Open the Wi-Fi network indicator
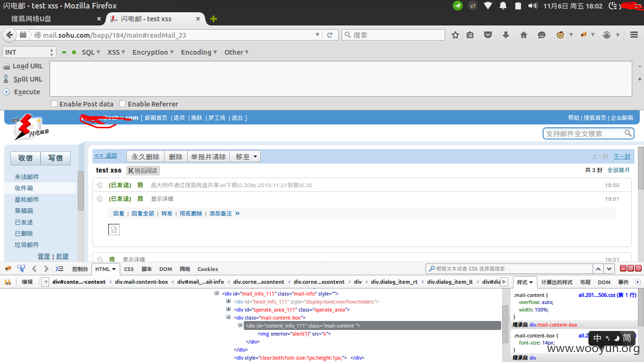644x362 pixels. 488,6
